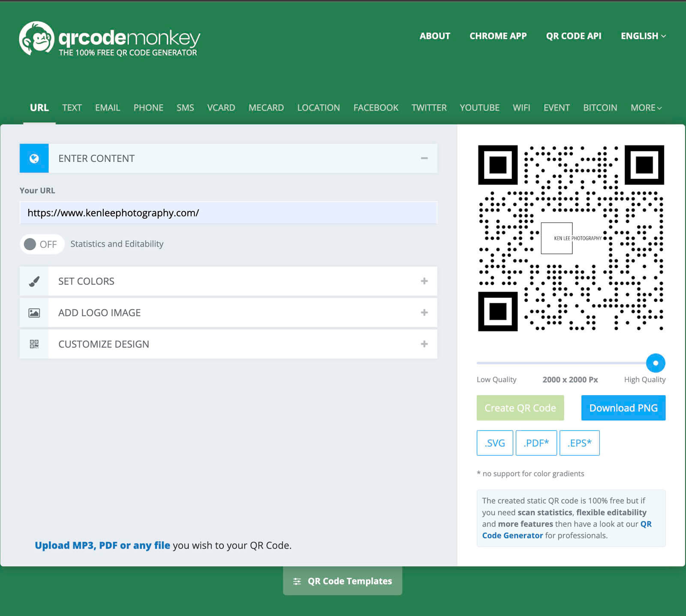The image size is (686, 616).
Task: Collapse the Enter Content section
Action: (x=424, y=158)
